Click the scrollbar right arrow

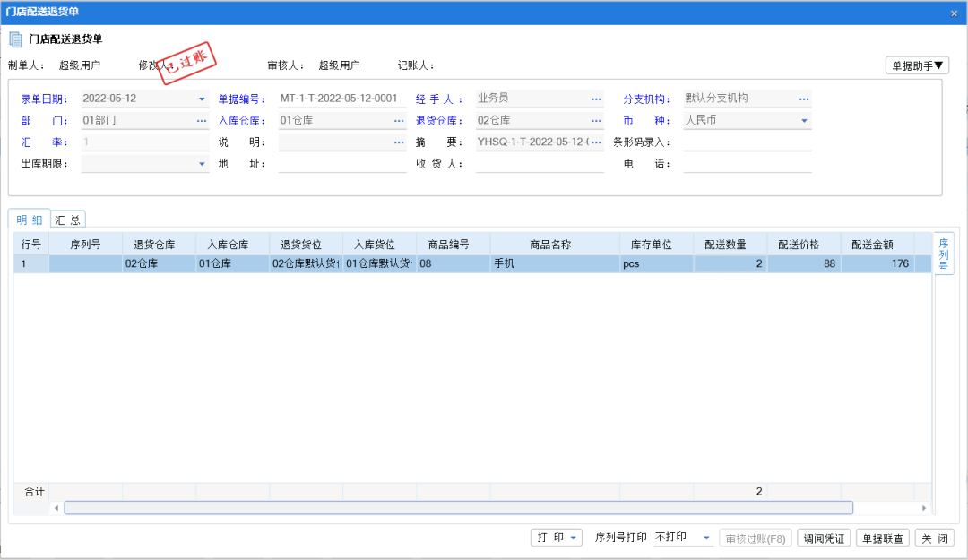(923, 507)
